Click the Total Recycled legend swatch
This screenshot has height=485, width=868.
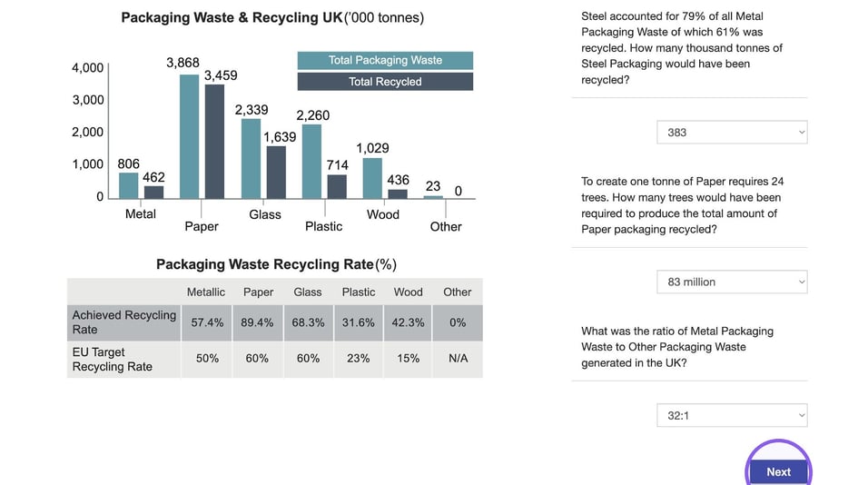pyautogui.click(x=385, y=82)
